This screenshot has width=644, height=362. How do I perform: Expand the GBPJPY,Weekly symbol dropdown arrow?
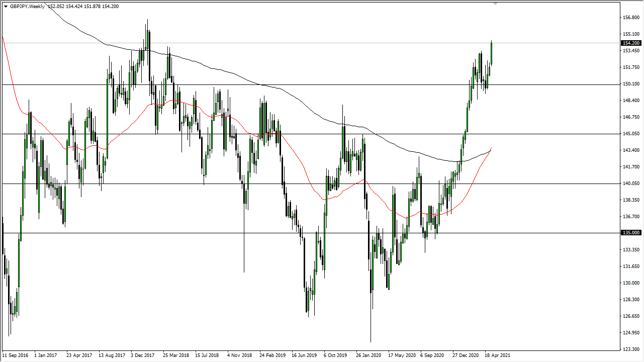[x=6, y=7]
